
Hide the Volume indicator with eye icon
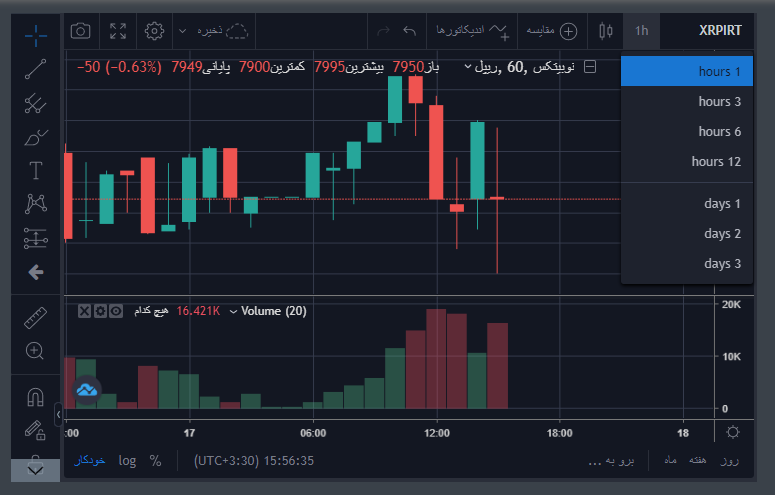[116, 311]
